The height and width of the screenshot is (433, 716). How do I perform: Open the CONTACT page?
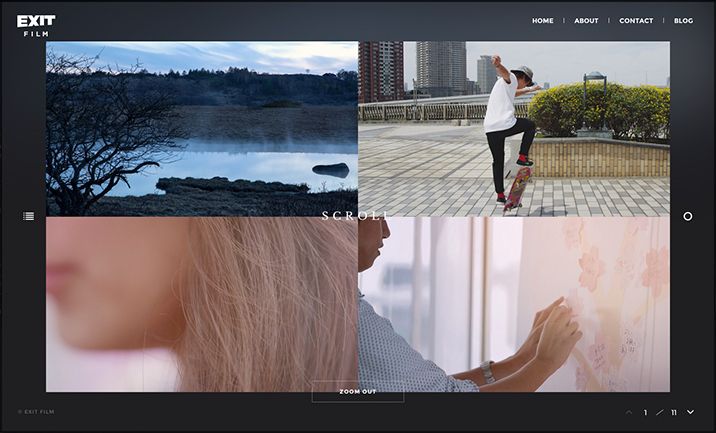click(636, 21)
